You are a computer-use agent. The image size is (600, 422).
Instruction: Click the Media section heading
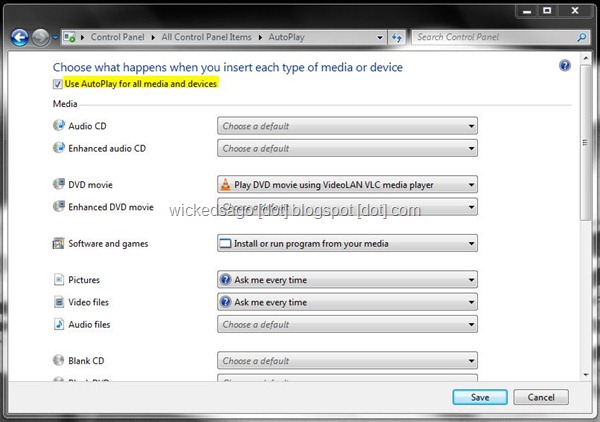pos(65,104)
